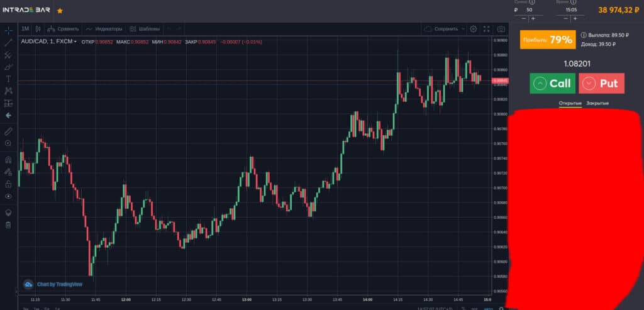644x310 pixels.
Task: Switch to the Закрытые tab
Action: (x=597, y=102)
